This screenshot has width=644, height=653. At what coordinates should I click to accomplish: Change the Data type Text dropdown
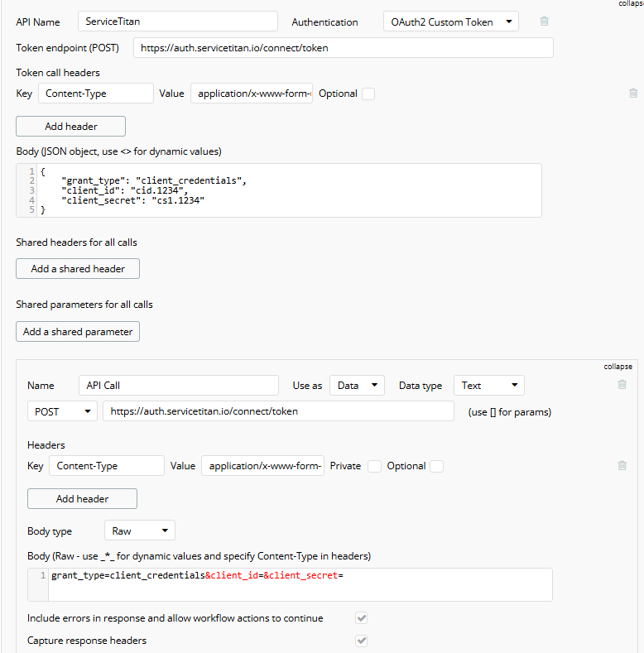click(x=488, y=386)
